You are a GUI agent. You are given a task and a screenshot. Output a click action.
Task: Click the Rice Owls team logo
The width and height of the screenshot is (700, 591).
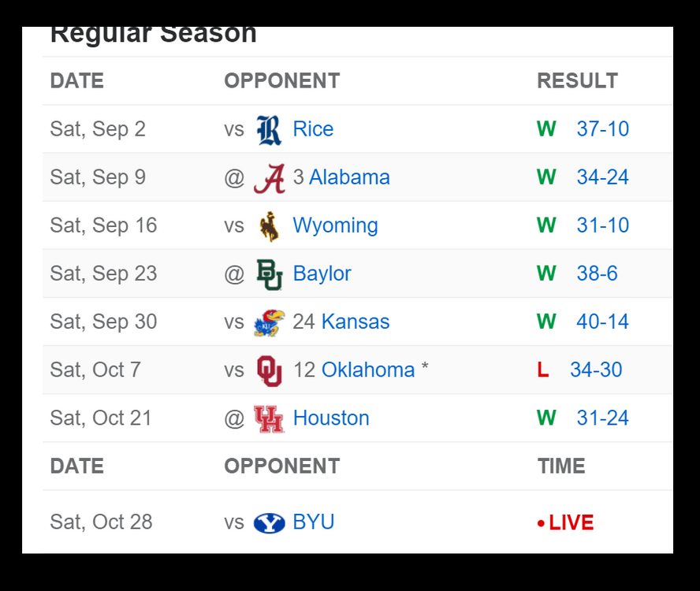(x=269, y=130)
